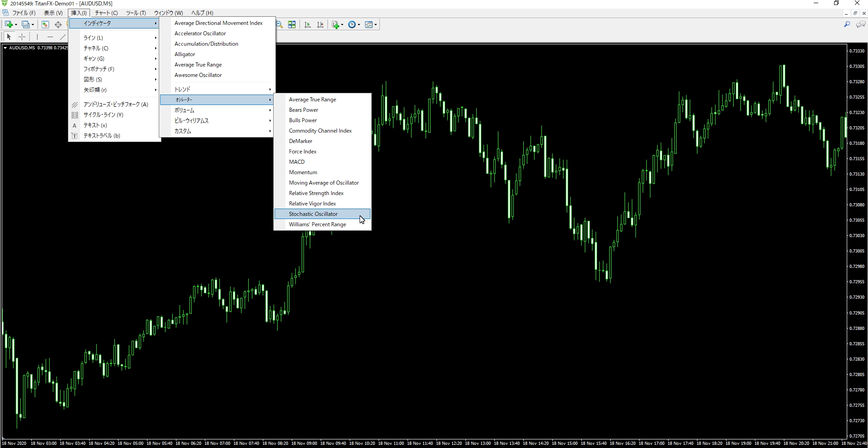This screenshot has height=448, width=868.
Task: Select the Crosshair tool
Action: pyautogui.click(x=22, y=37)
